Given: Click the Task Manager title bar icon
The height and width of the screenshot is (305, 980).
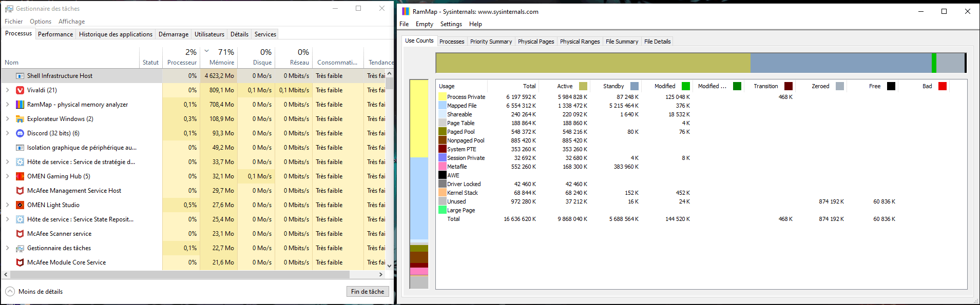Looking at the screenshot, I should 9,9.
